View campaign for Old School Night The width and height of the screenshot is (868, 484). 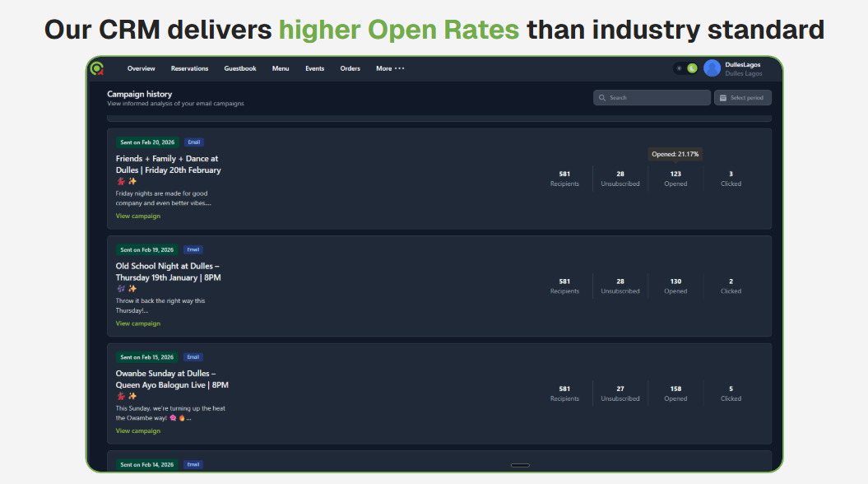click(x=138, y=323)
